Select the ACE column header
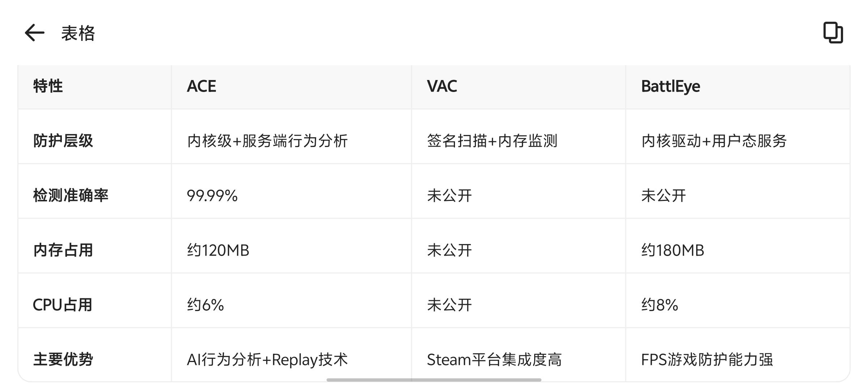The height and width of the screenshot is (391, 868). coord(201,86)
